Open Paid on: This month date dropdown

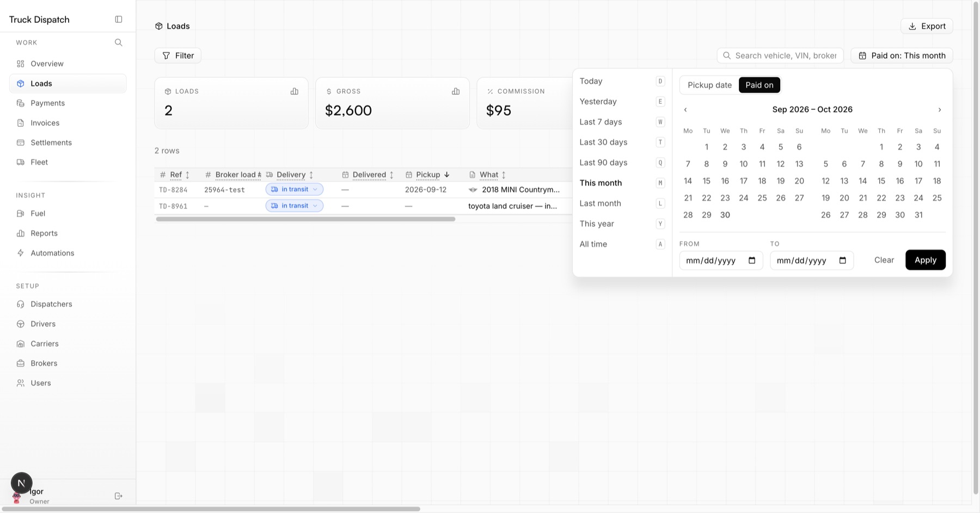pyautogui.click(x=902, y=55)
